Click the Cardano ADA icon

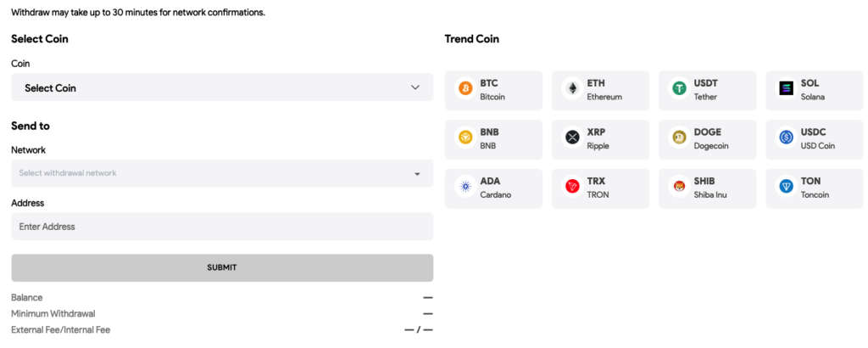[x=465, y=187]
